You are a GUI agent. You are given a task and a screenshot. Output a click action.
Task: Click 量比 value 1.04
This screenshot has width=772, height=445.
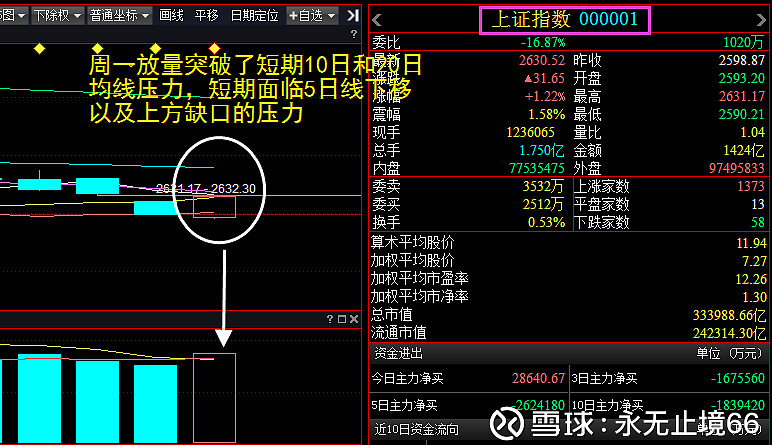point(752,132)
